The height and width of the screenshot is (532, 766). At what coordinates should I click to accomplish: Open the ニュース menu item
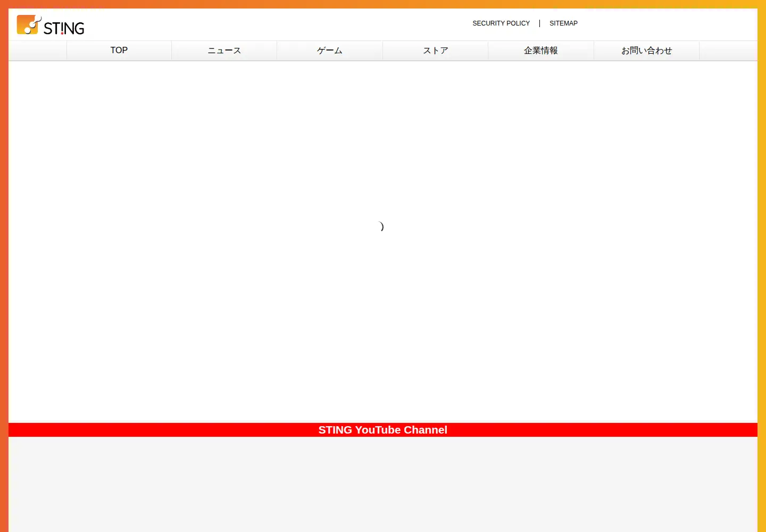pyautogui.click(x=224, y=51)
